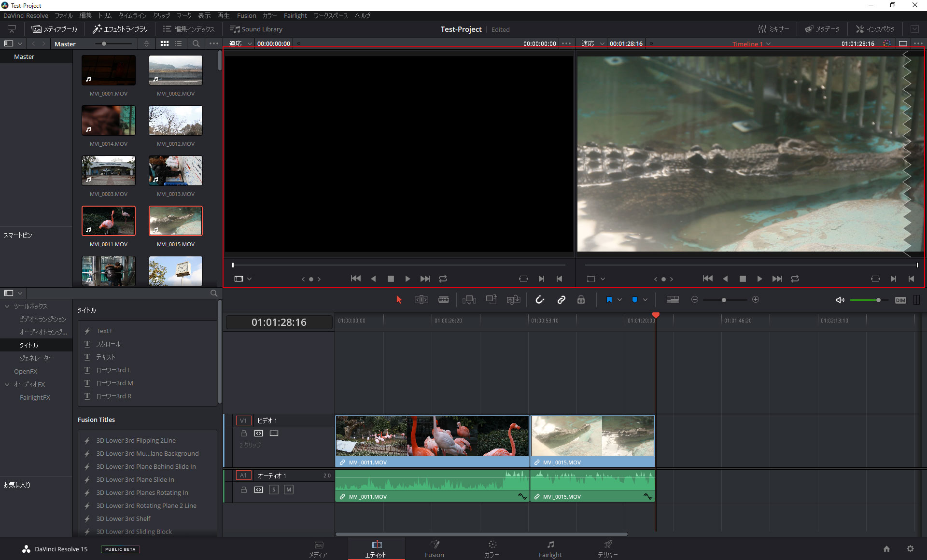
Task: Toggle position lock icon in toolbar
Action: (x=581, y=300)
